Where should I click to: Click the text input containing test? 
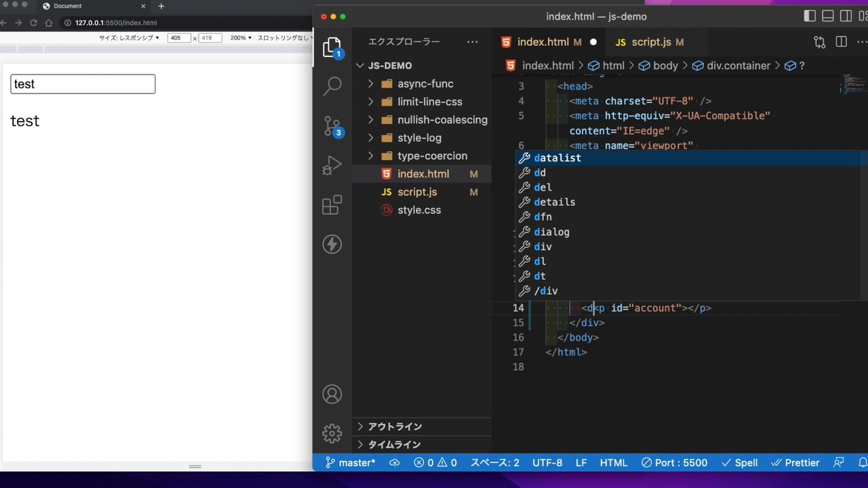(83, 84)
